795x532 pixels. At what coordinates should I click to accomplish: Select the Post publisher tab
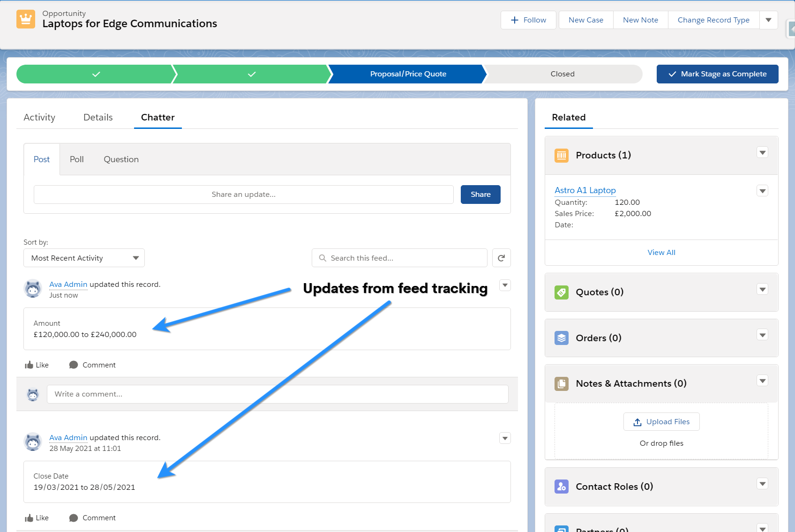tap(42, 159)
